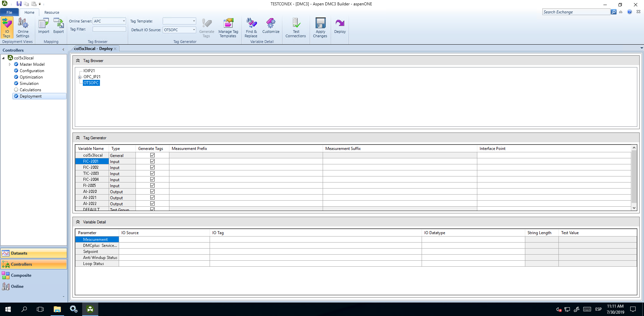Toggle Generate Tags for col5x3local
The height and width of the screenshot is (316, 644).
tap(152, 155)
